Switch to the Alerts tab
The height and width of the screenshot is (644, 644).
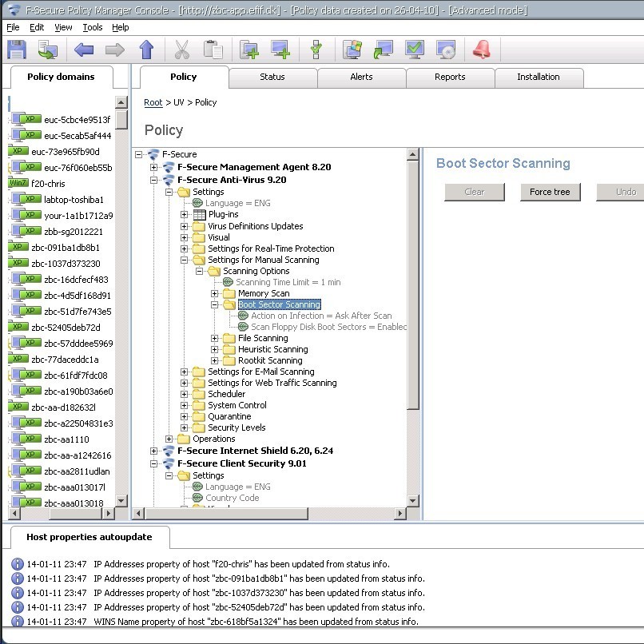[x=361, y=77]
